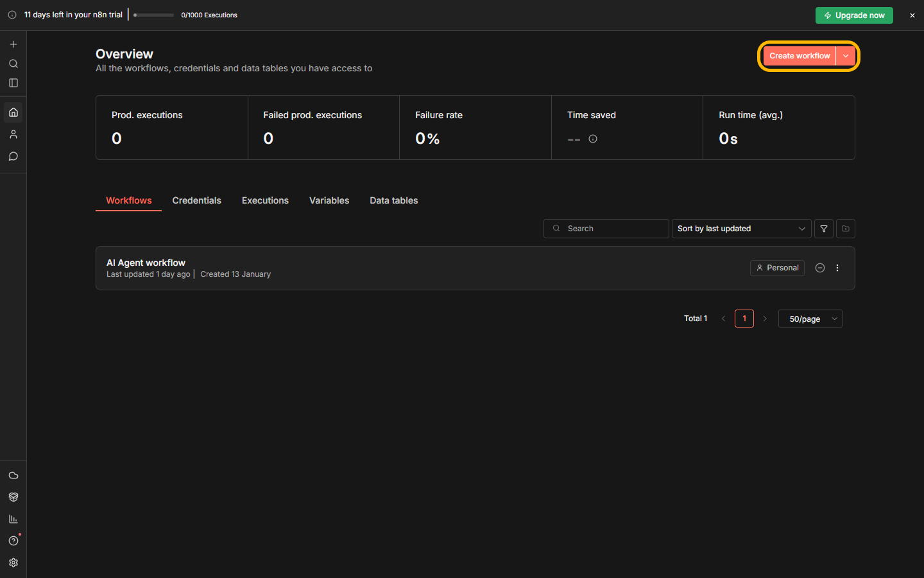This screenshot has height=578, width=924.
Task: Switch to the Credentials tab
Action: click(196, 200)
